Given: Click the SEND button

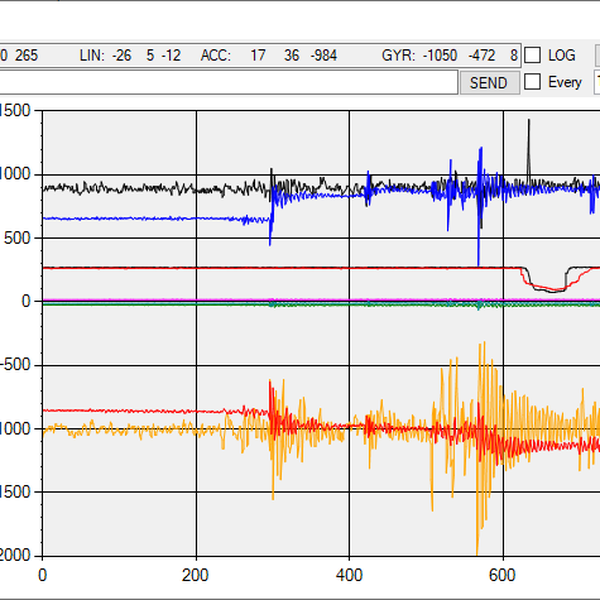Looking at the screenshot, I should [488, 83].
